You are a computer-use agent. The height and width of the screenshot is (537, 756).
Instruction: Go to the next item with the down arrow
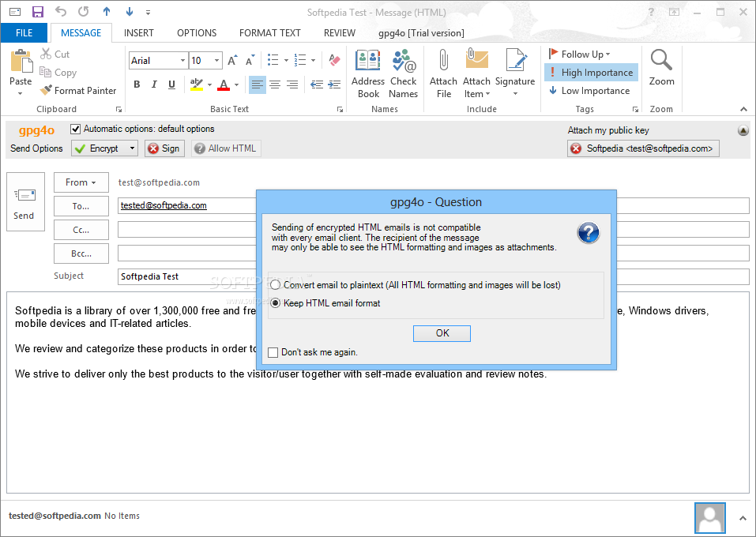coord(130,12)
